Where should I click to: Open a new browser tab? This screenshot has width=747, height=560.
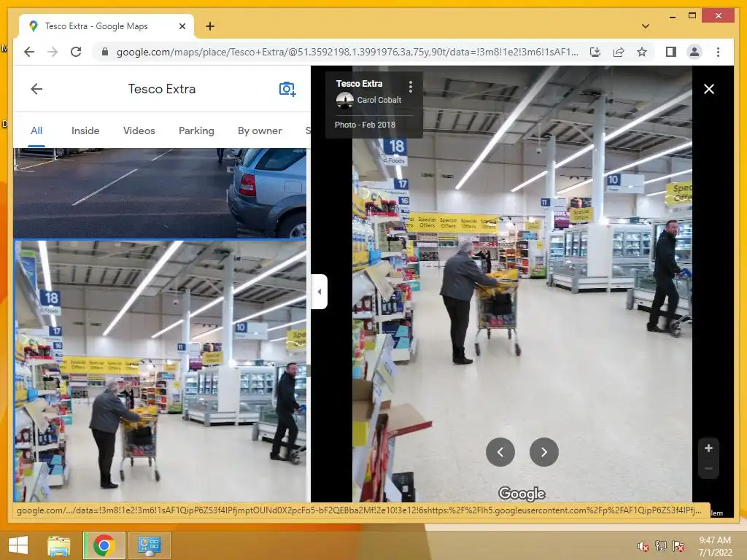(x=210, y=26)
